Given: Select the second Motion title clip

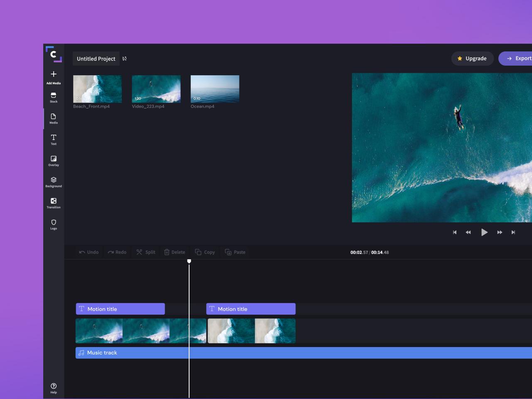Looking at the screenshot, I should point(251,309).
